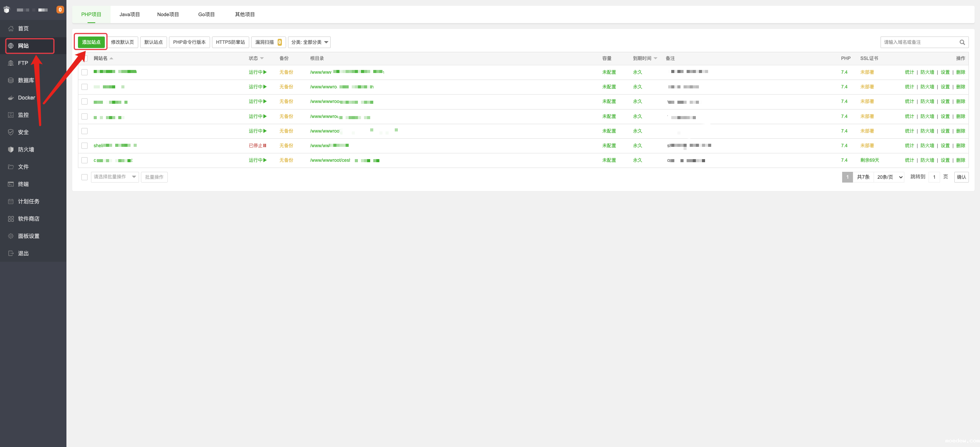Image resolution: width=980 pixels, height=447 pixels.
Task: Tick the checkbox of the first site row
Action: pos(84,72)
